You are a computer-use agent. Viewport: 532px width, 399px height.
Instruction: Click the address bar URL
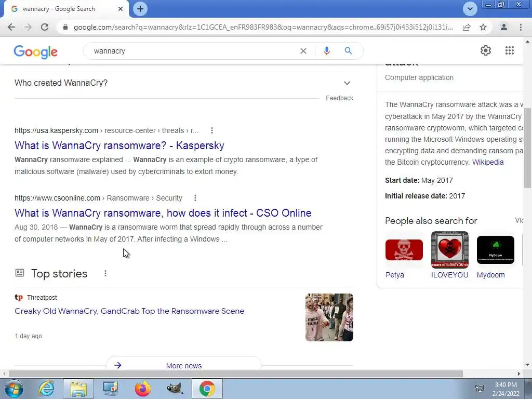pos(263,27)
